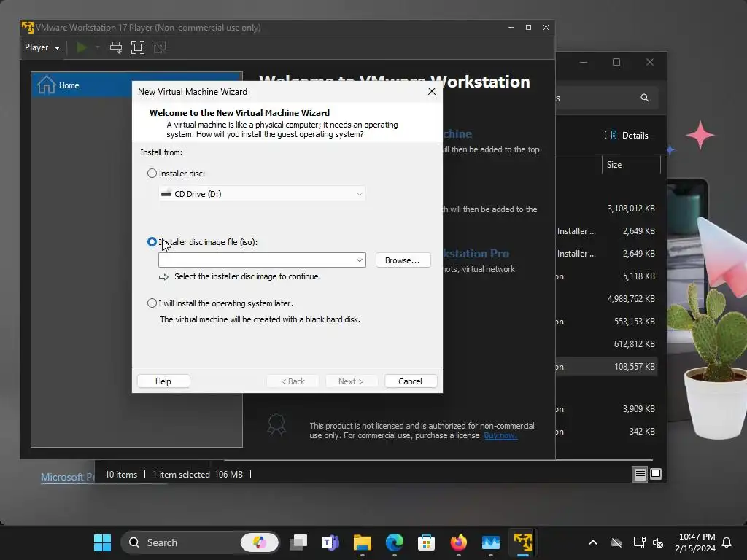Select the file row sized 108,557 KB
This screenshot has height=560, width=747.
click(608, 367)
